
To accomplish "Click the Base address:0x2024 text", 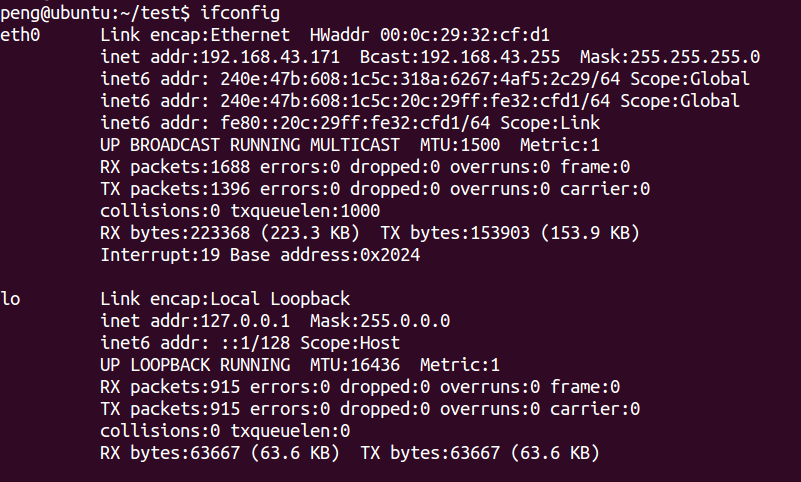I will tap(325, 255).
